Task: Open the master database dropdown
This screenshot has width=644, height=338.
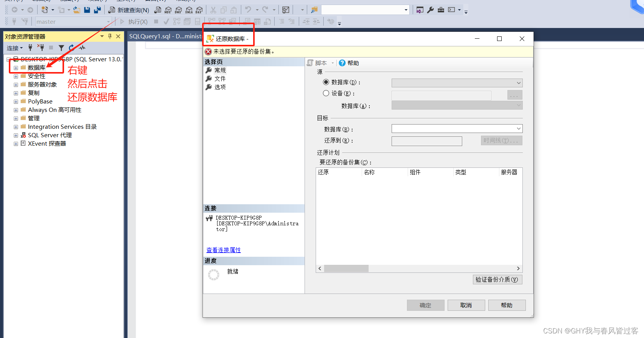Action: point(109,22)
